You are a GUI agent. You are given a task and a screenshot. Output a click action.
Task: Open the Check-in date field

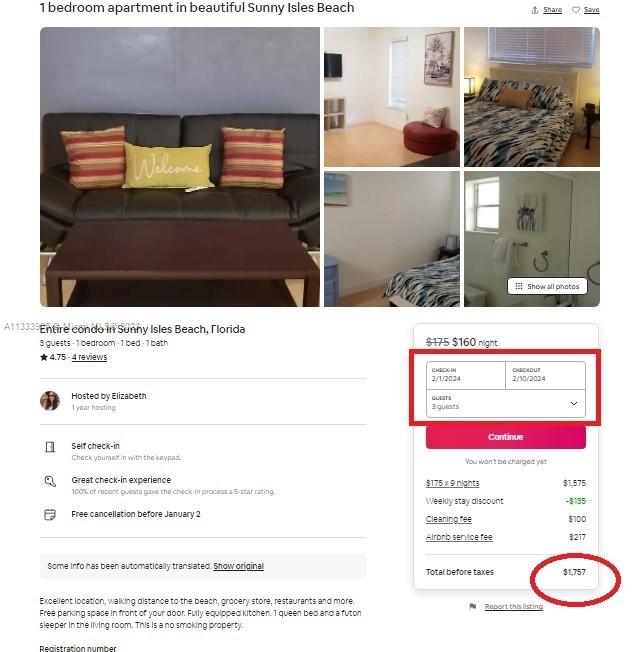(466, 375)
